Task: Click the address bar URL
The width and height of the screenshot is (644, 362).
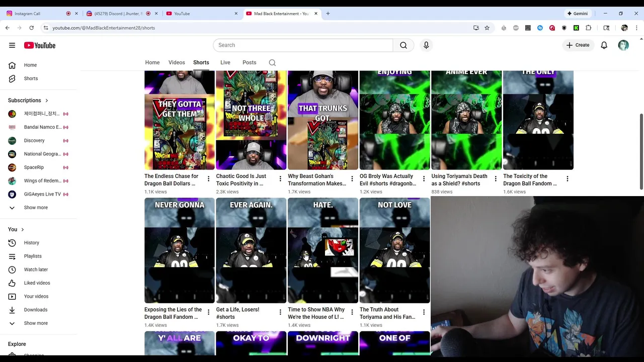Action: [x=104, y=28]
